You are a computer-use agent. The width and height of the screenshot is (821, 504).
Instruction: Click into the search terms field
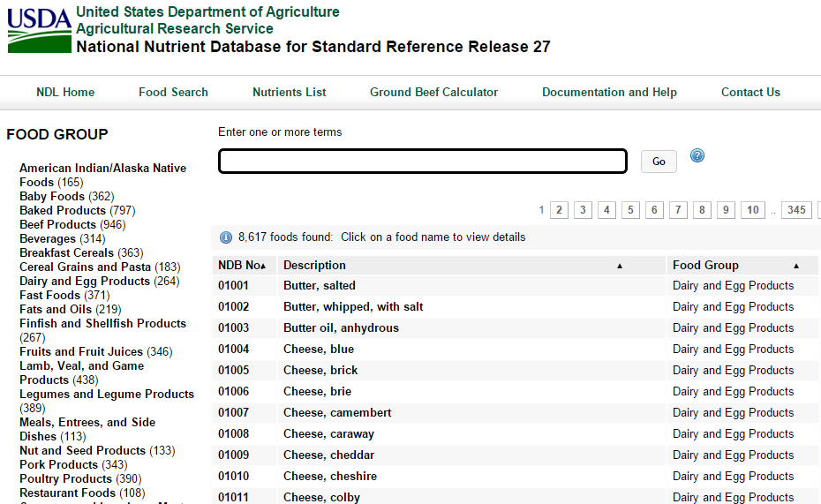click(422, 162)
